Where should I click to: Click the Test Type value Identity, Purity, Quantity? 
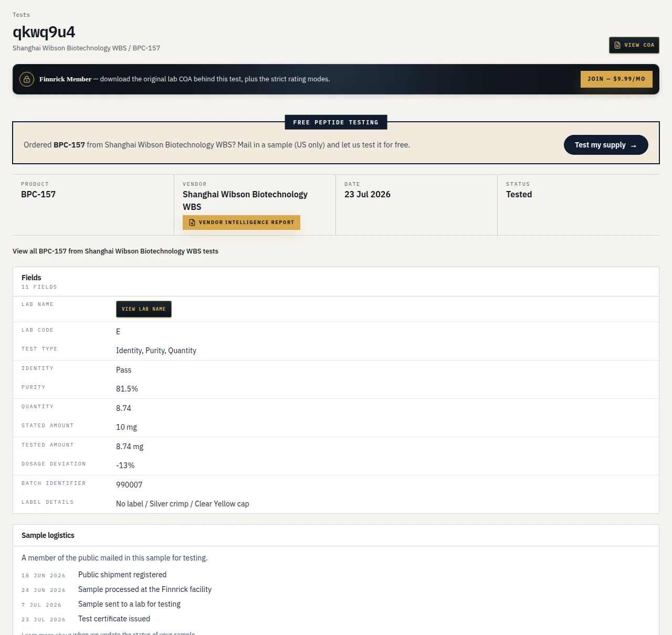pos(156,351)
